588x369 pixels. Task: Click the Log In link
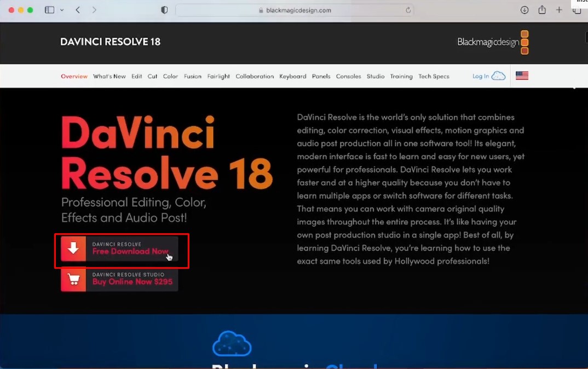coord(481,76)
